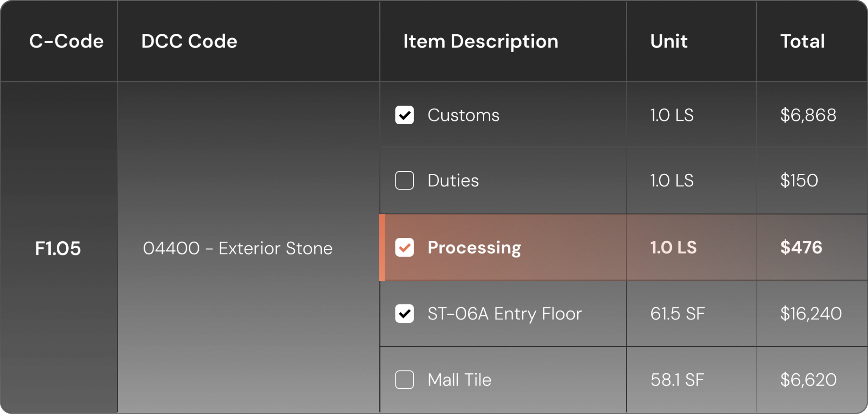Select the highlighted Processing row label
The image size is (868, 414).
(x=474, y=247)
